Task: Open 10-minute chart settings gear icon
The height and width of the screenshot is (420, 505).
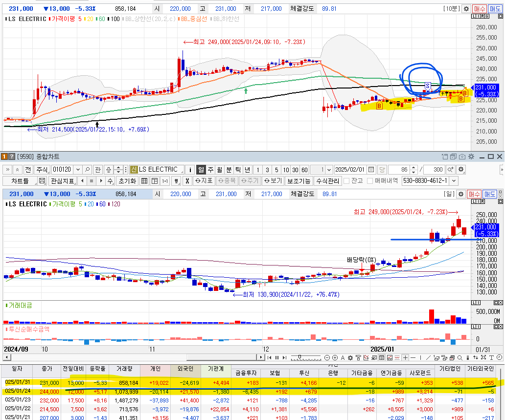Action: (466, 9)
